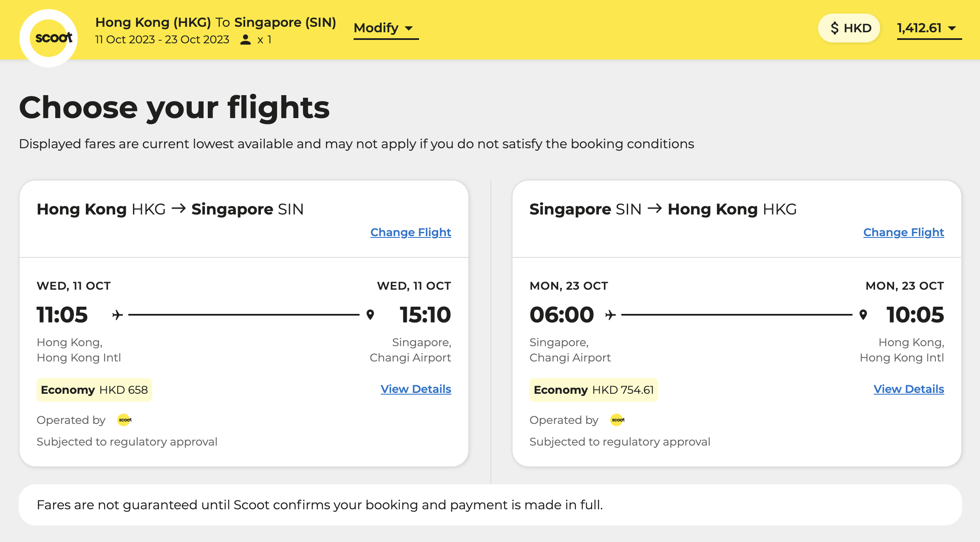This screenshot has width=980, height=542.
Task: Click the passenger icon in the header
Action: pyautogui.click(x=245, y=40)
